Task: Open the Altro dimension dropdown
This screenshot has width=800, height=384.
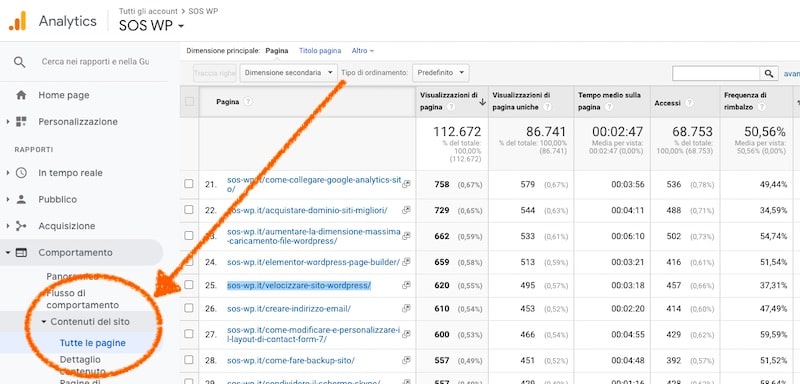Action: pyautogui.click(x=363, y=51)
